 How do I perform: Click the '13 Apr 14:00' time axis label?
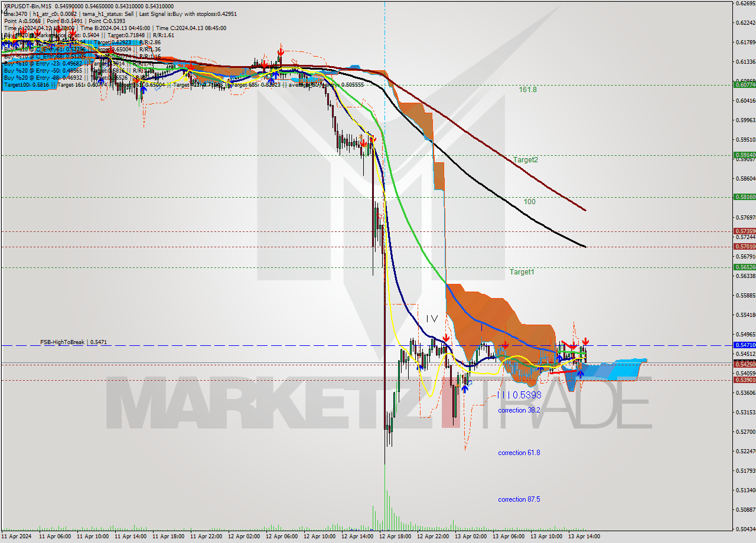tap(583, 537)
